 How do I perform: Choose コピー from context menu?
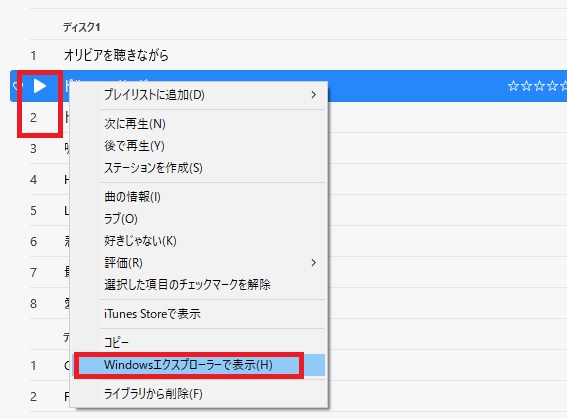coord(116,342)
